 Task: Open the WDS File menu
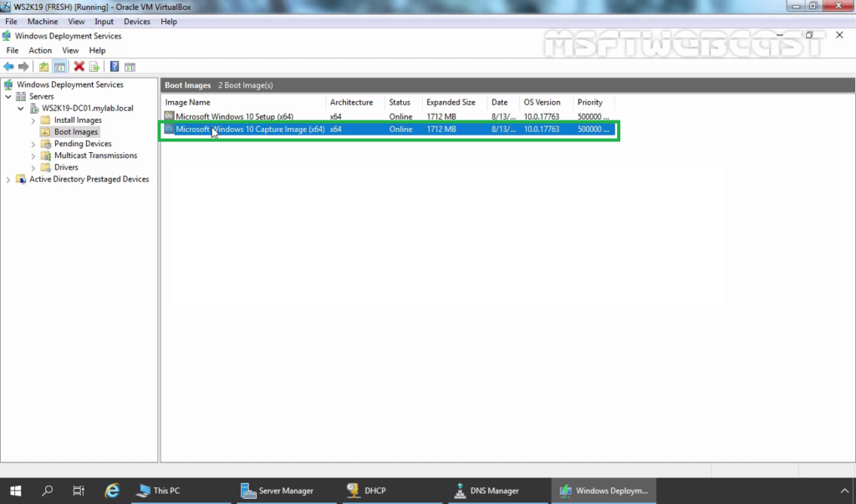(12, 50)
